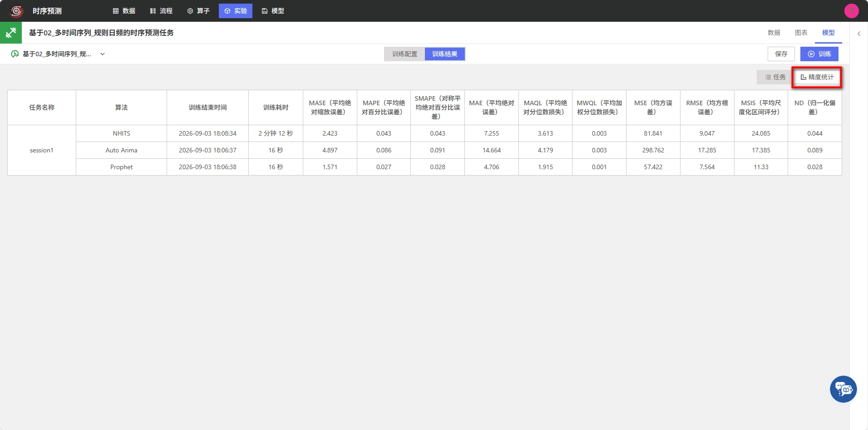Image resolution: width=868 pixels, height=430 pixels.
Task: Select the 训练结果 toggle
Action: coord(444,54)
